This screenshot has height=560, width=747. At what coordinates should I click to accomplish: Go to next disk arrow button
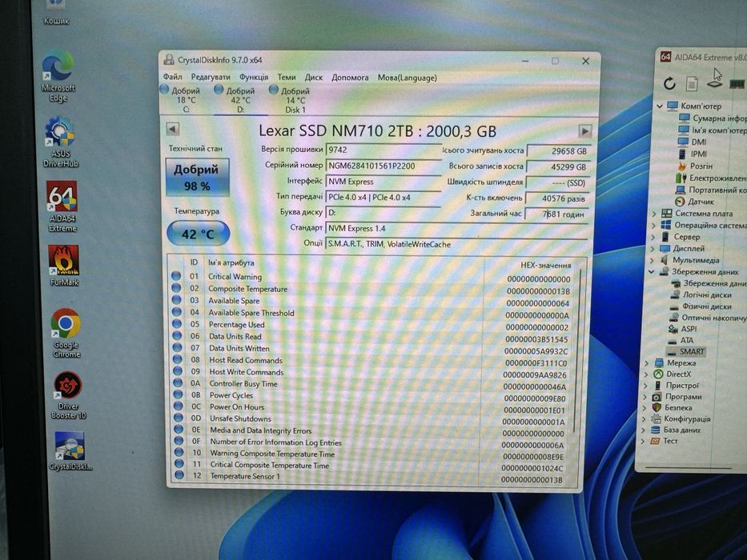584,130
